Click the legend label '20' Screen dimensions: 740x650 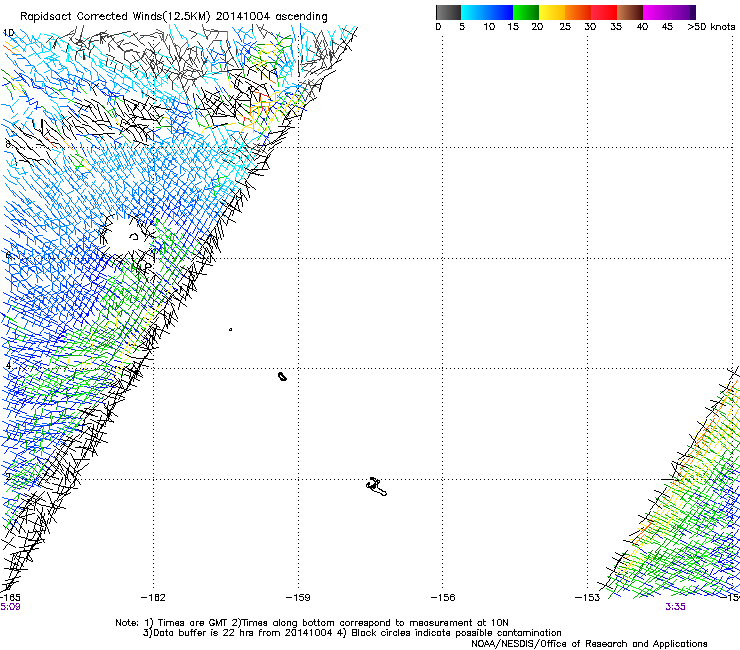click(537, 27)
